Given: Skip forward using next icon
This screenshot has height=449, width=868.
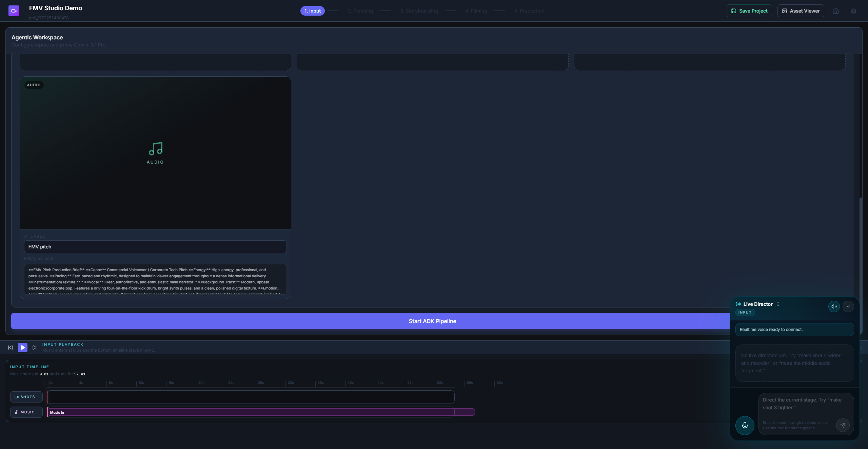Looking at the screenshot, I should click(35, 348).
